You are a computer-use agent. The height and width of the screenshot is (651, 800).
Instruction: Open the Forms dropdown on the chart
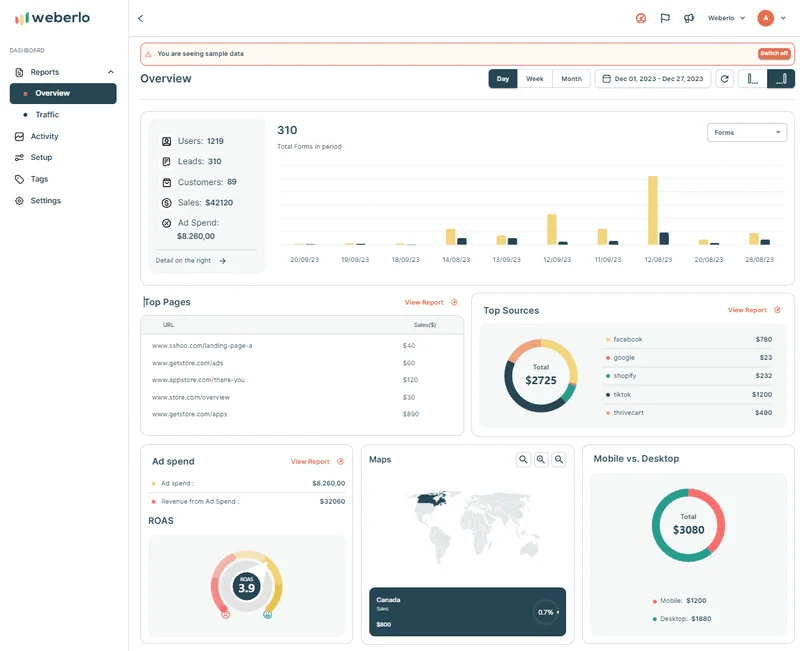tap(747, 131)
